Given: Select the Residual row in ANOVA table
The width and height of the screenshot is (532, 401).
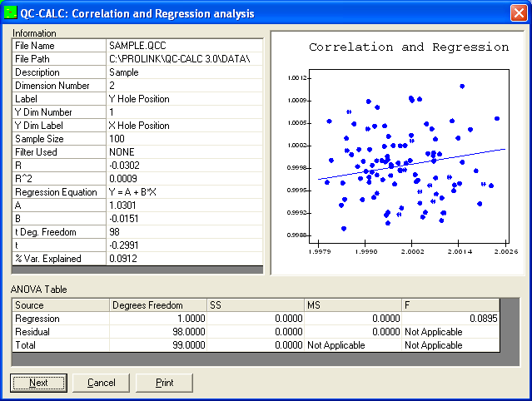Looking at the screenshot, I should point(256,331).
